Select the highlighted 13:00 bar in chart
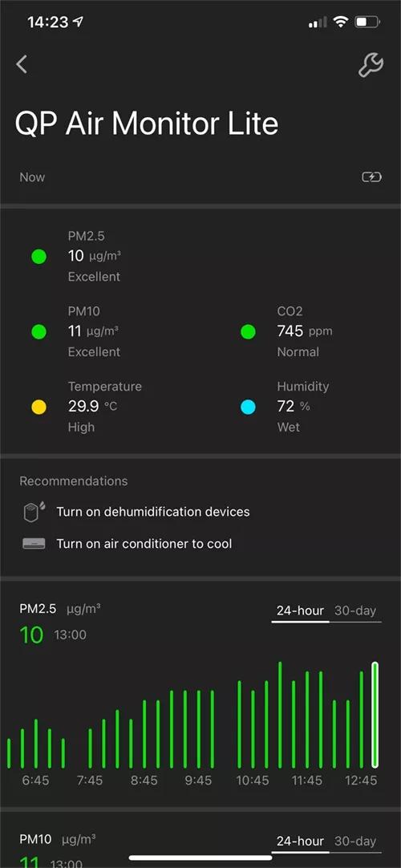401x868 pixels. click(x=375, y=715)
